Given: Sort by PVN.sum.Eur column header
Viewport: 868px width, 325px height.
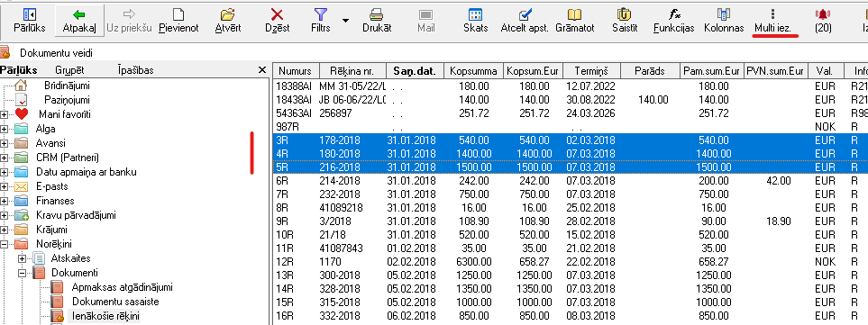Looking at the screenshot, I should (x=774, y=71).
